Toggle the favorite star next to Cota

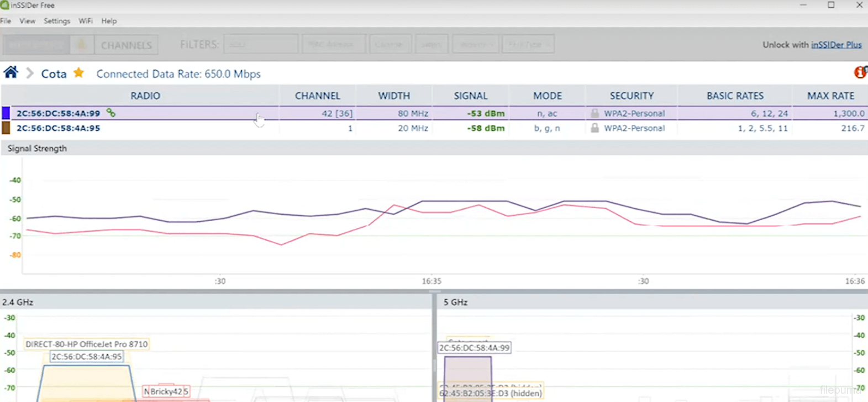(78, 73)
